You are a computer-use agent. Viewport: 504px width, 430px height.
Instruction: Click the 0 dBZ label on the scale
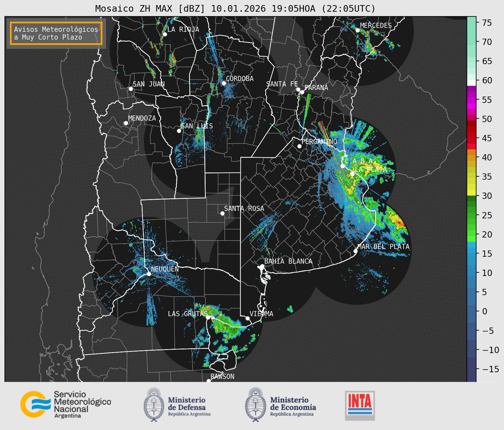coord(484,311)
